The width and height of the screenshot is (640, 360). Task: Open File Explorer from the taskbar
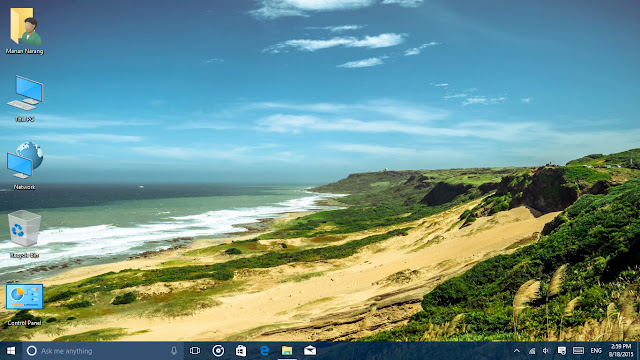click(x=287, y=351)
